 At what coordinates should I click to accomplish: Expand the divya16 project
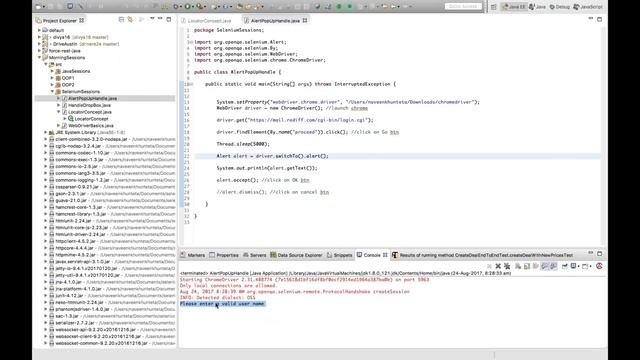(x=39, y=37)
